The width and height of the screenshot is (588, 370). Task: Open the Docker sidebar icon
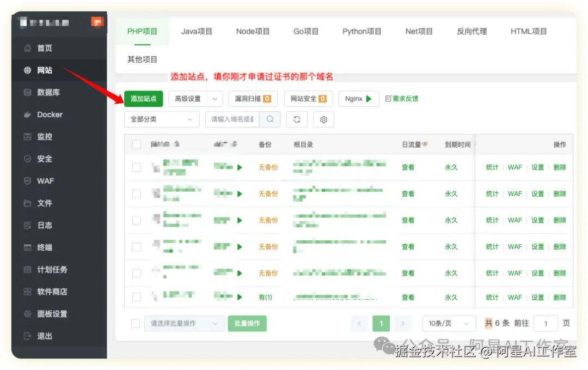tap(27, 114)
